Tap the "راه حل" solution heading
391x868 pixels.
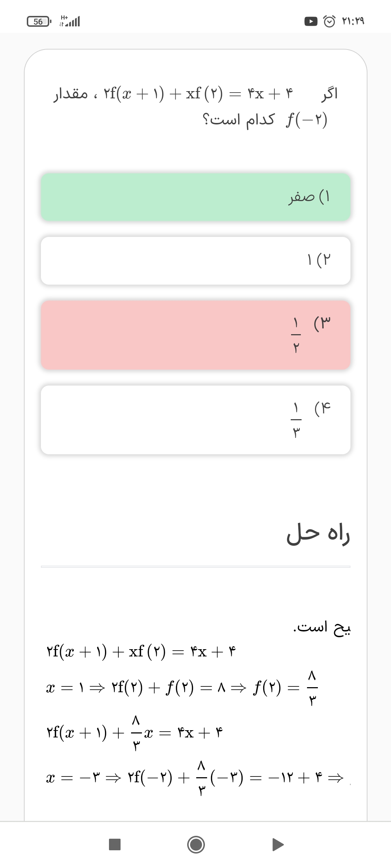tap(318, 535)
